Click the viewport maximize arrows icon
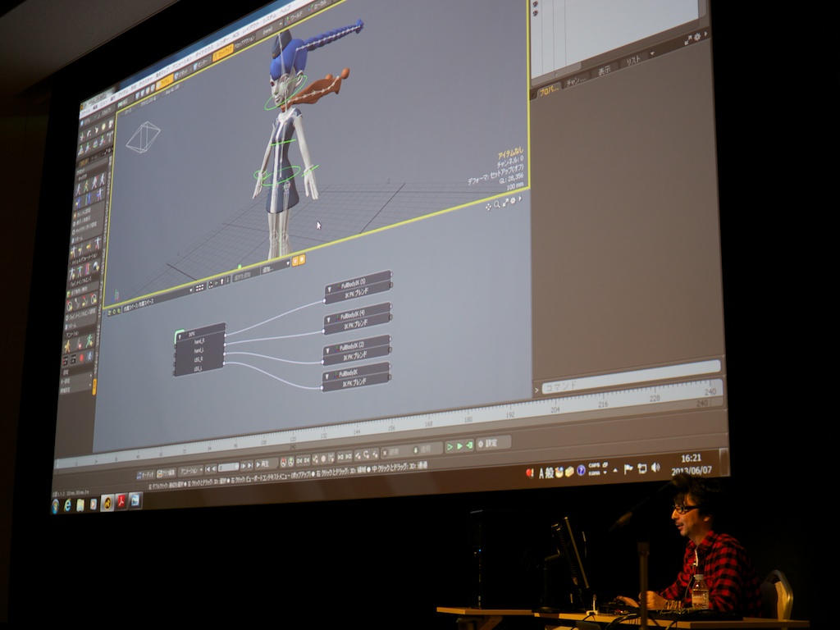 [x=505, y=203]
